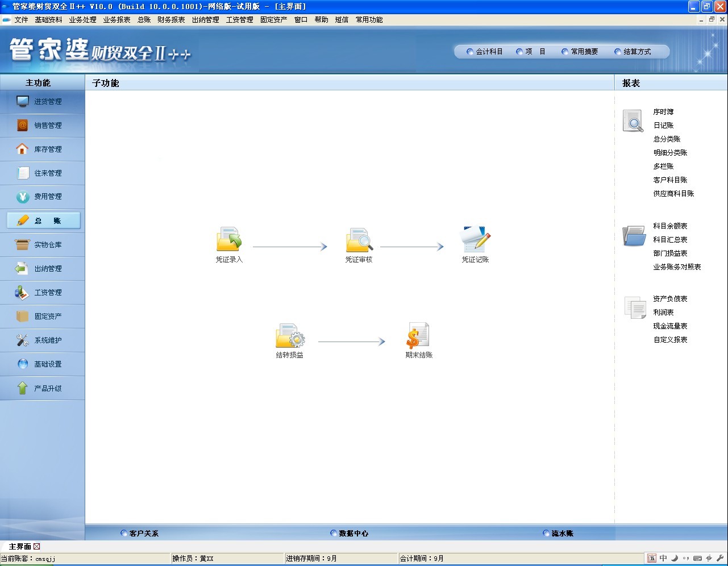This screenshot has height=566, width=728.
Task: Click the blue folder icon near 科目余额表
Action: pos(634,235)
